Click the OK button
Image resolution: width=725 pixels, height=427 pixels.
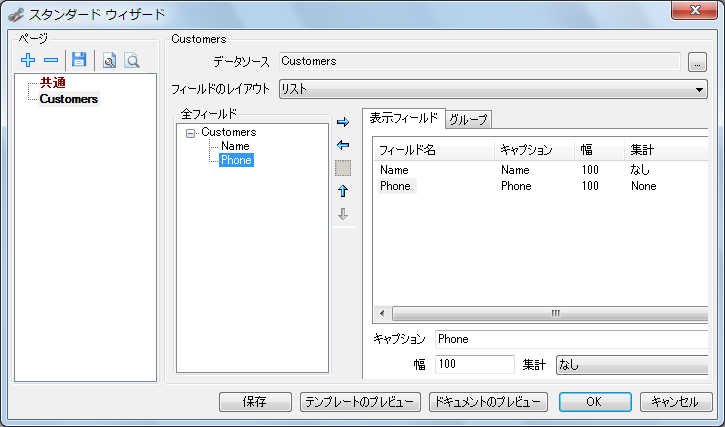(595, 402)
